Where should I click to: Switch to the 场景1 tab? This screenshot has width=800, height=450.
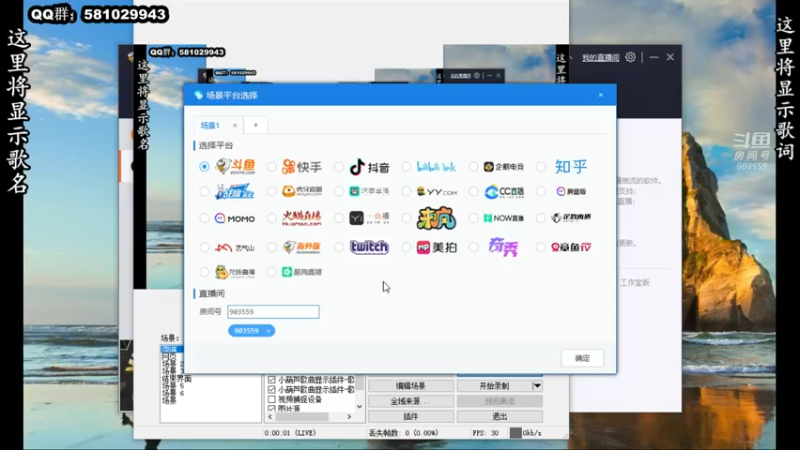coord(210,125)
